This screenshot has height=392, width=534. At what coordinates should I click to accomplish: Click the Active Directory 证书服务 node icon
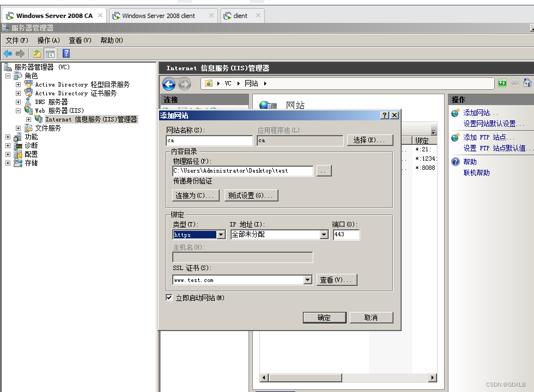tap(28, 93)
